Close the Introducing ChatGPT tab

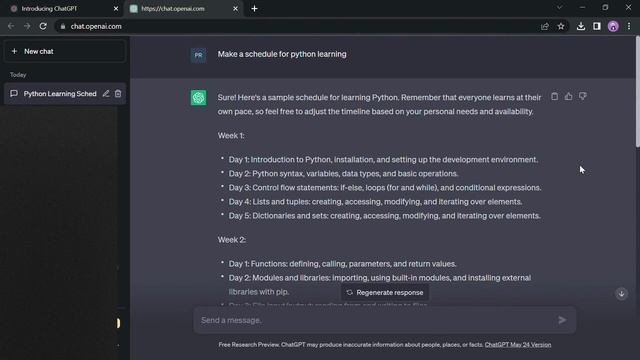pos(116,9)
